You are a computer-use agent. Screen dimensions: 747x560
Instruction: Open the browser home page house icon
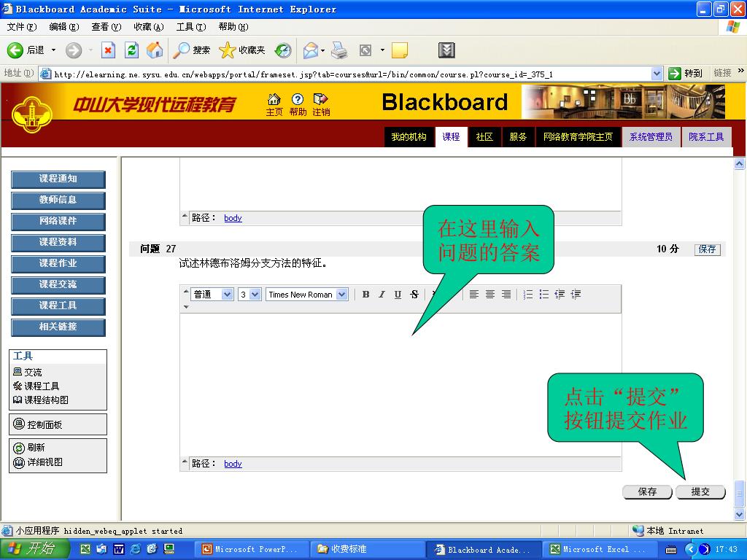click(155, 50)
